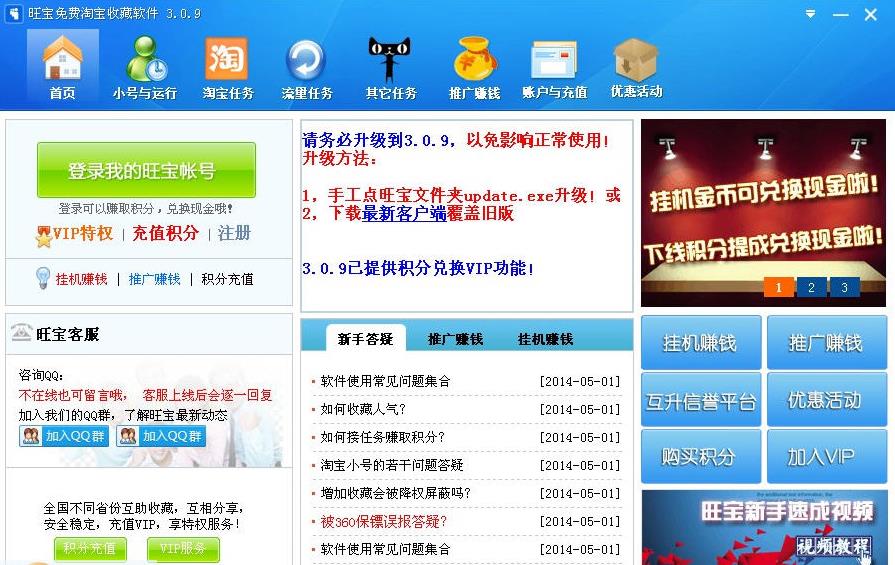The height and width of the screenshot is (565, 895).
Task: Click the first 加入QQ群 button
Action: click(64, 436)
